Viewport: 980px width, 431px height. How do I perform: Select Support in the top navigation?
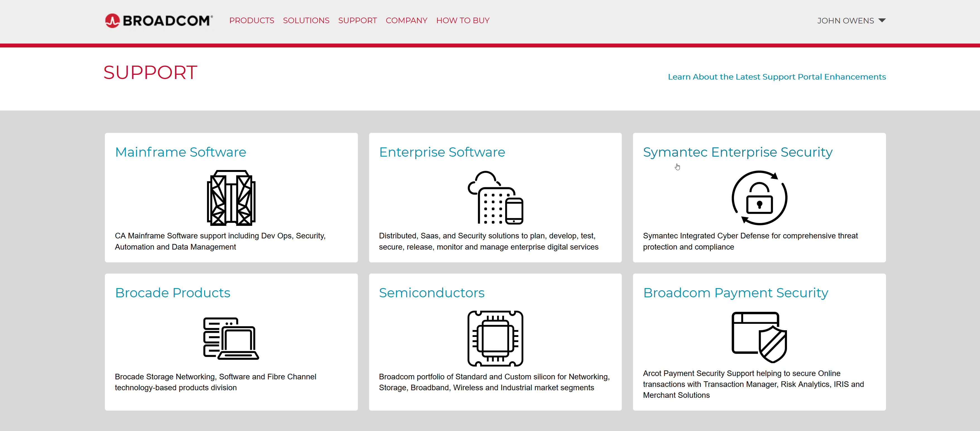(x=357, y=21)
